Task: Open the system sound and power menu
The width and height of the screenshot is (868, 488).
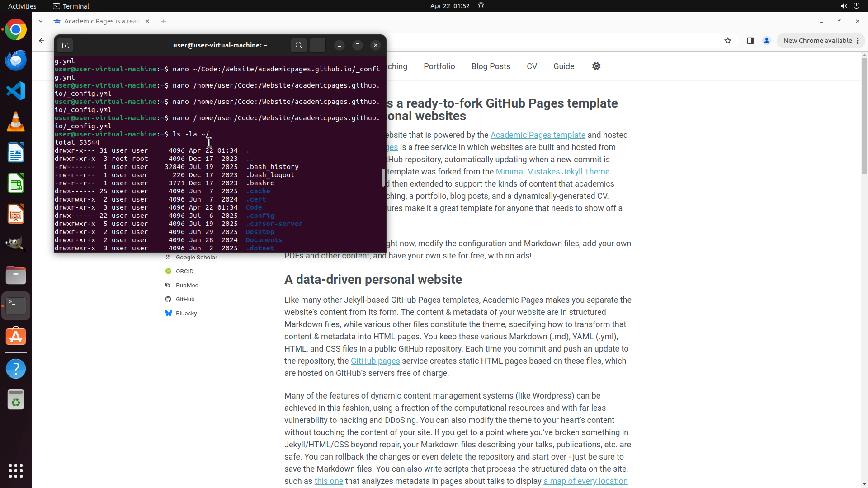Action: point(850,6)
